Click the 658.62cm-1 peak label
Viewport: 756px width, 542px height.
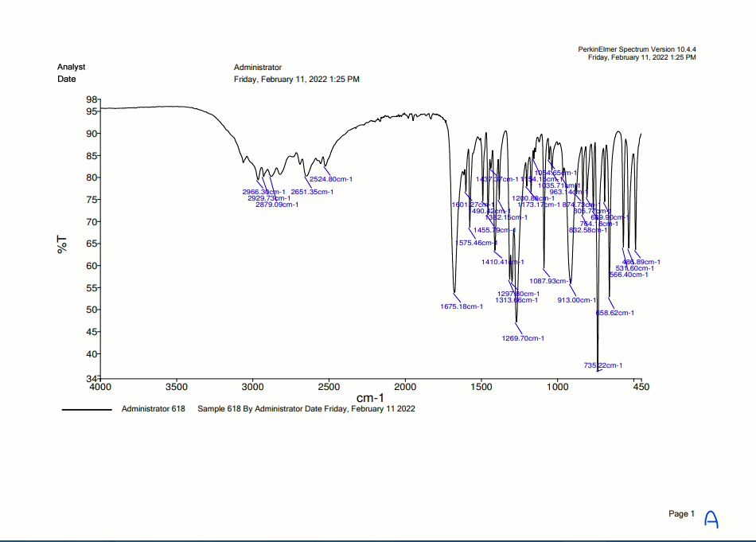(x=615, y=313)
